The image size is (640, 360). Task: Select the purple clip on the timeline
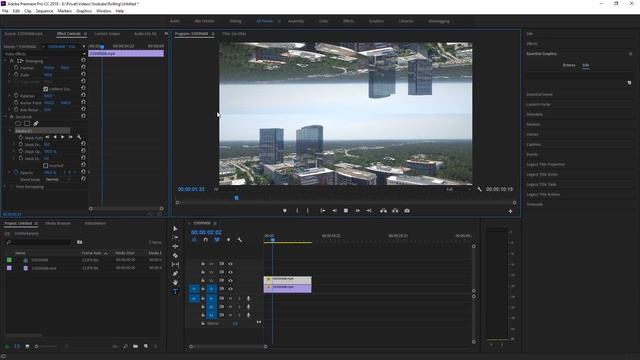coord(288,288)
